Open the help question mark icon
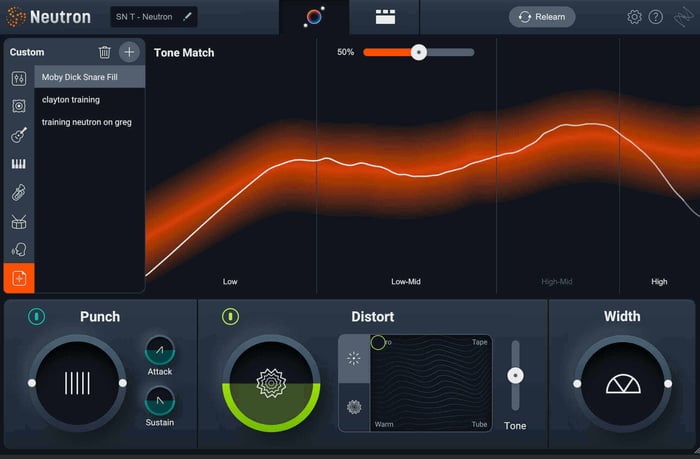This screenshot has height=459, width=700. click(655, 17)
